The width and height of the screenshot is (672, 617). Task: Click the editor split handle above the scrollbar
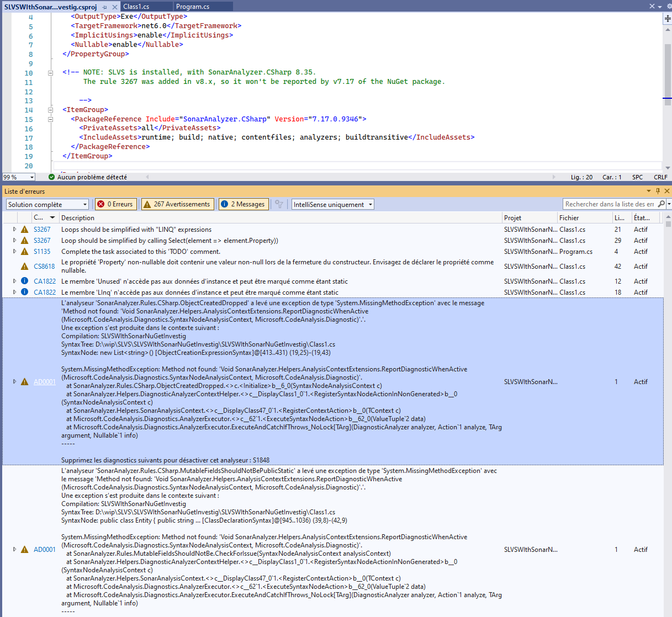point(666,18)
